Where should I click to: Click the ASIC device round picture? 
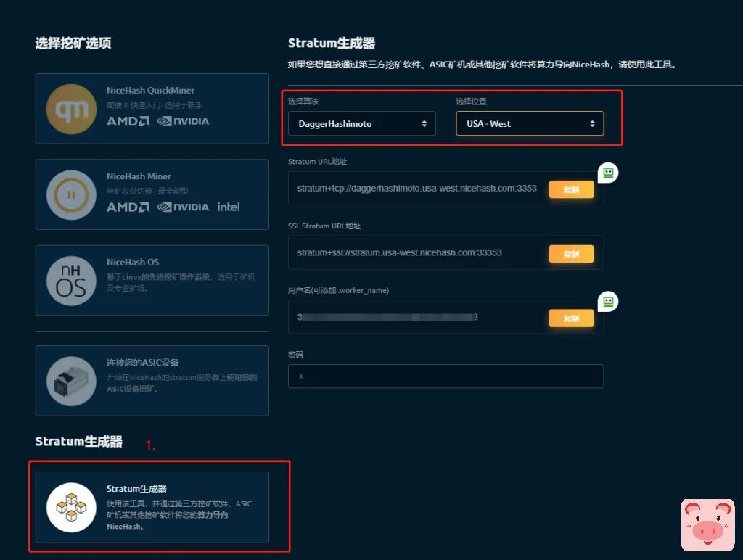point(71,381)
